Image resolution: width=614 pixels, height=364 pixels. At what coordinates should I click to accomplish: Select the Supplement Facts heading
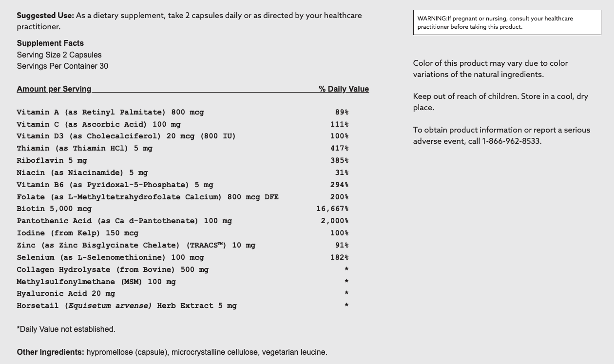(50, 43)
